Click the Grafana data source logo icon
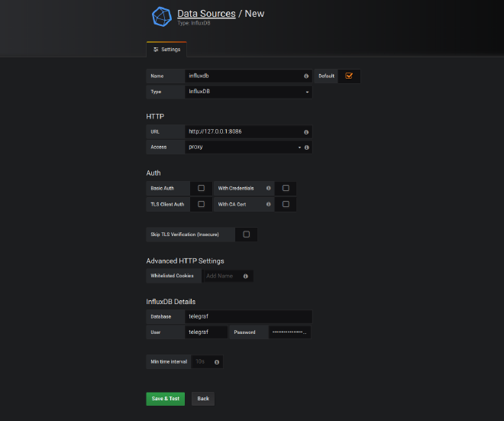Screen dimensions: 504x421 tap(162, 17)
